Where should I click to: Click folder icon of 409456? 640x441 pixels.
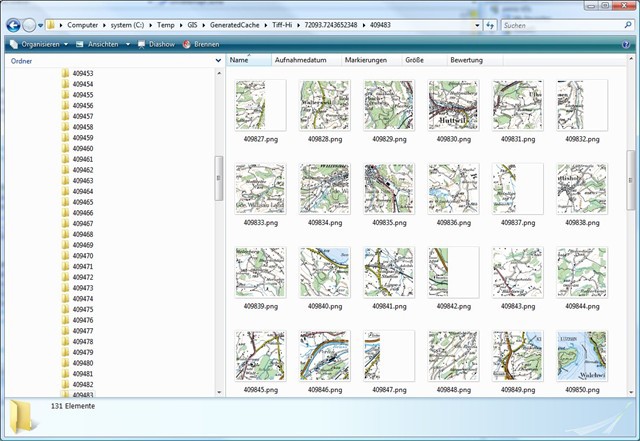click(65, 105)
